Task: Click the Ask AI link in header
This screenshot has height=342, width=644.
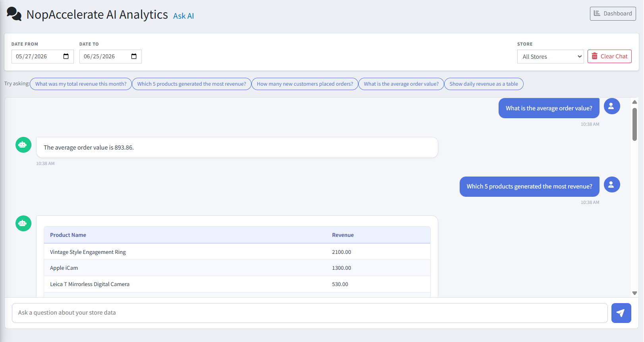Action: [184, 16]
